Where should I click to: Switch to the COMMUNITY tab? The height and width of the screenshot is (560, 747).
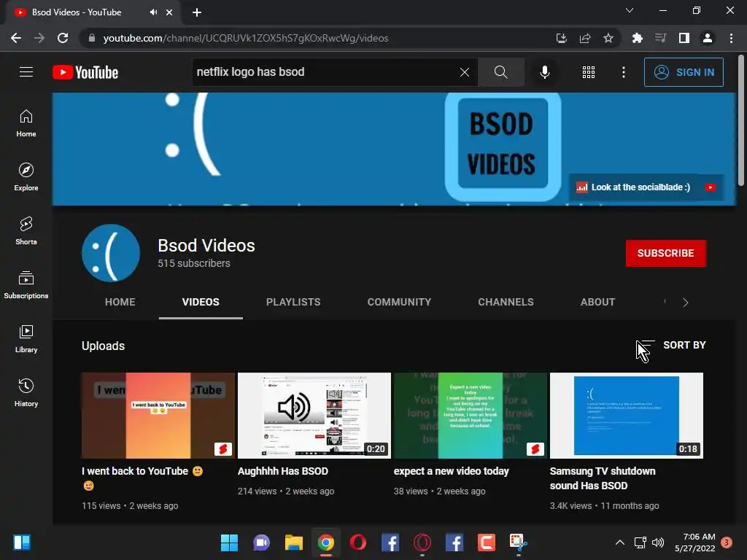pyautogui.click(x=399, y=302)
